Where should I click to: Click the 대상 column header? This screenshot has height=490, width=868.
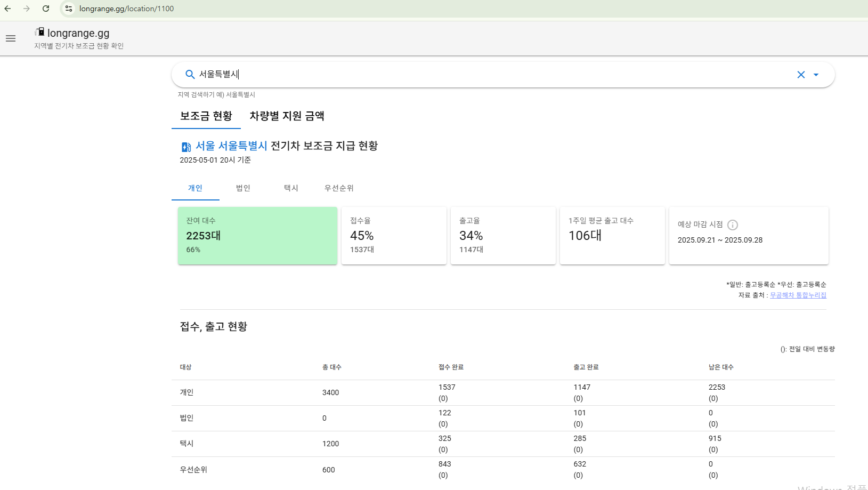coord(185,367)
